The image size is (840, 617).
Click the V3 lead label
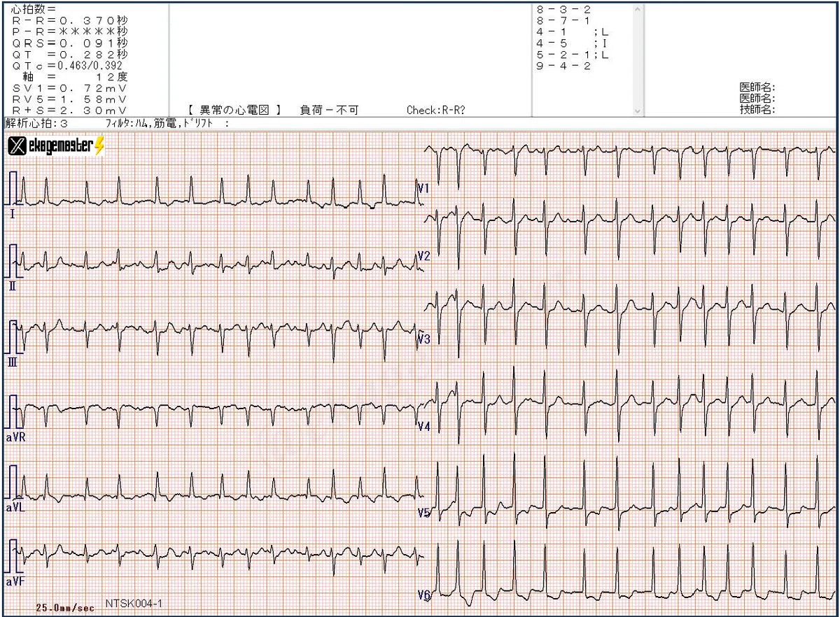coord(423,339)
